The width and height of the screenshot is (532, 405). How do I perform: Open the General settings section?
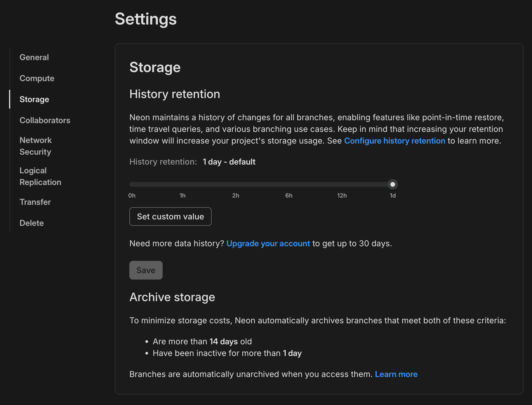click(x=34, y=57)
